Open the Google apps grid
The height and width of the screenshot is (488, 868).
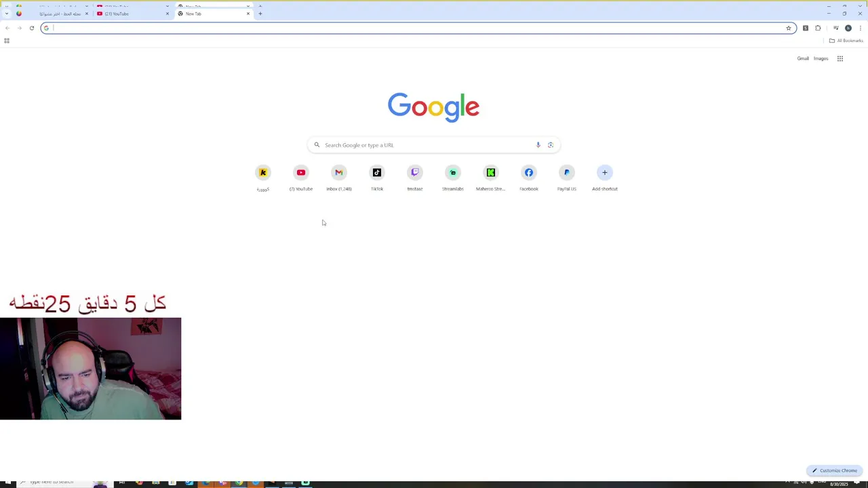coord(840,58)
